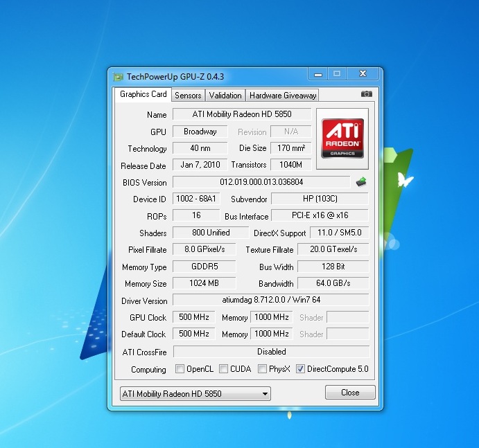Image resolution: width=479 pixels, height=448 pixels.
Task: Click the DirectX Support value 11.0 / SM5.0
Action: (x=340, y=233)
